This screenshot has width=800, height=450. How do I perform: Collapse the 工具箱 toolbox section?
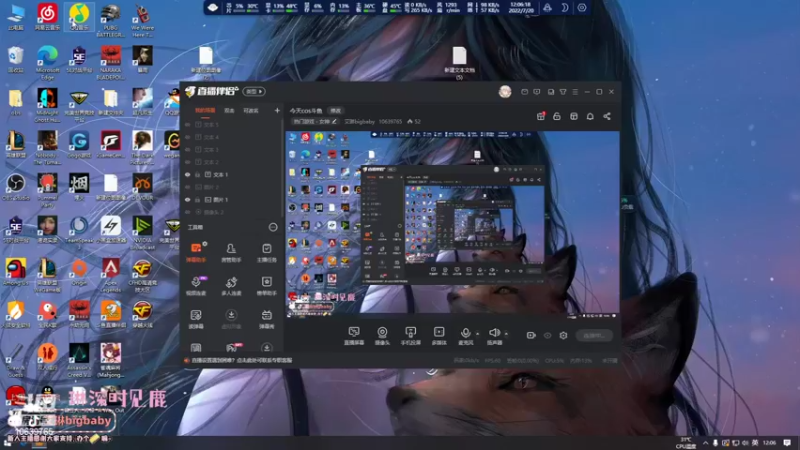pyautogui.click(x=273, y=227)
